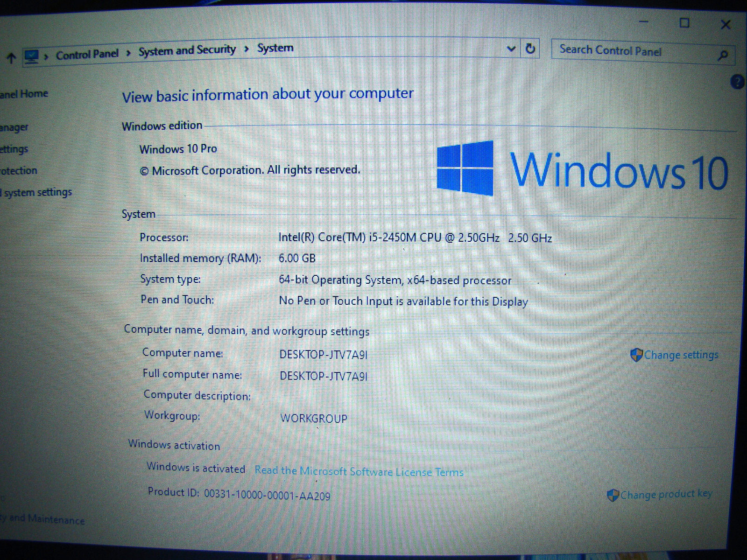
Task: Select the System breadcrumb
Action: coord(275,48)
